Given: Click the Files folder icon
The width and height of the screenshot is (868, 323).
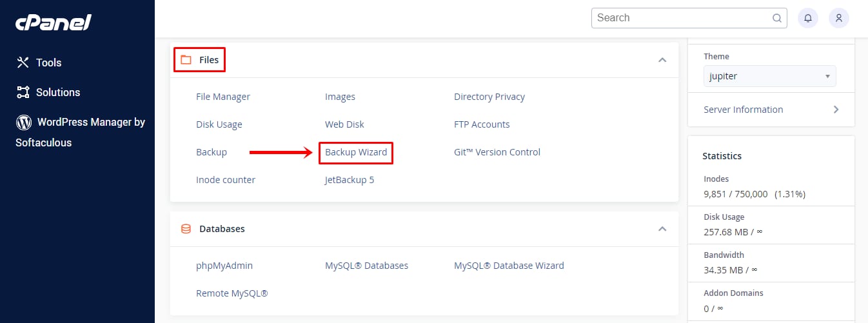Looking at the screenshot, I should pyautogui.click(x=186, y=60).
